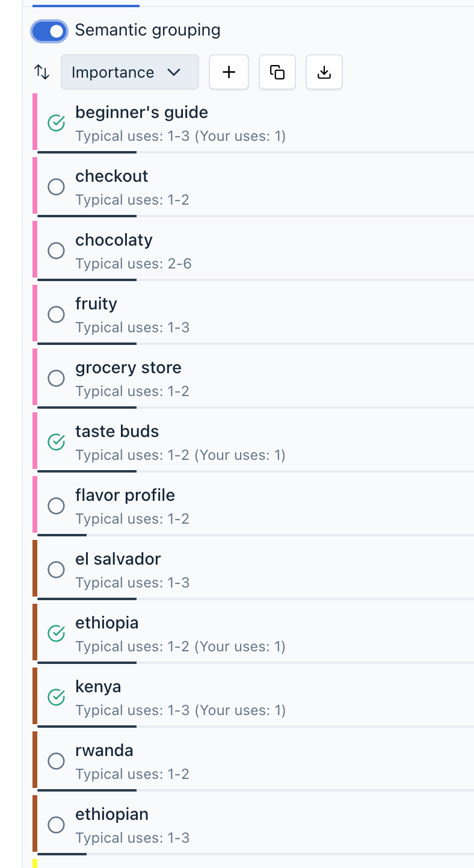Click the el salvador keyword term
Image resolution: width=474 pixels, height=868 pixels.
(118, 559)
